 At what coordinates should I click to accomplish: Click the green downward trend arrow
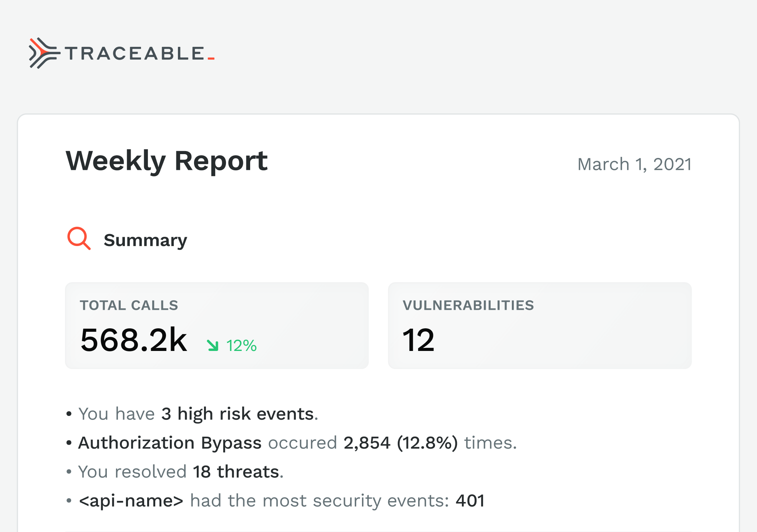[212, 345]
